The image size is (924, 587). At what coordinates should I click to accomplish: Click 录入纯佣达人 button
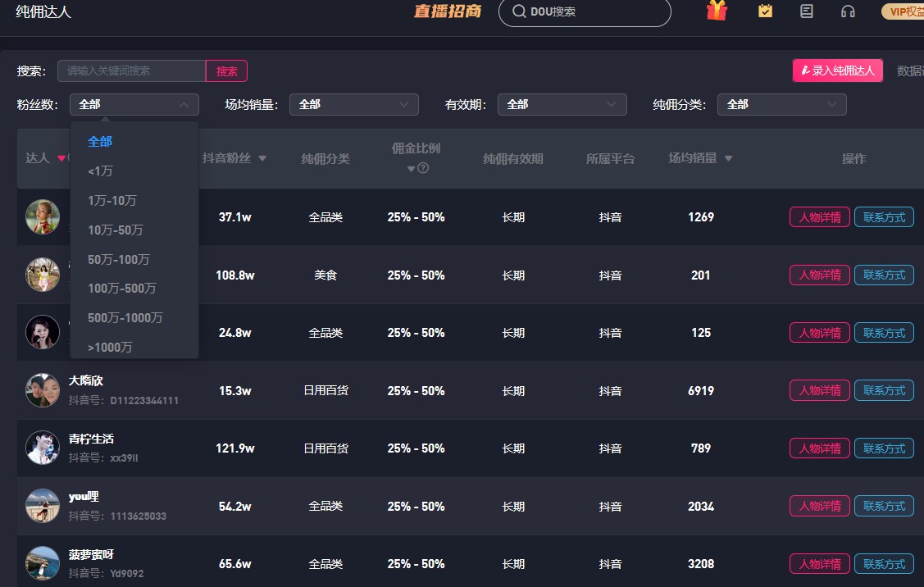(837, 71)
